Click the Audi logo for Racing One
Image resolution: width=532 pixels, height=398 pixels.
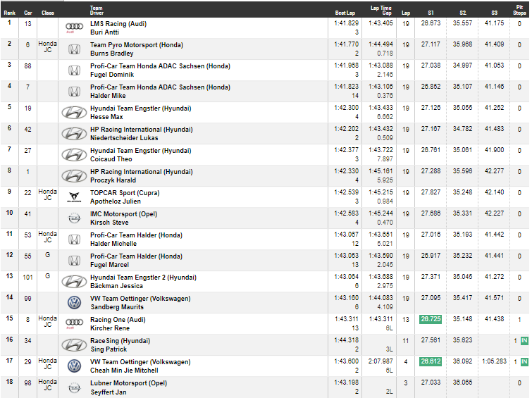click(x=74, y=323)
